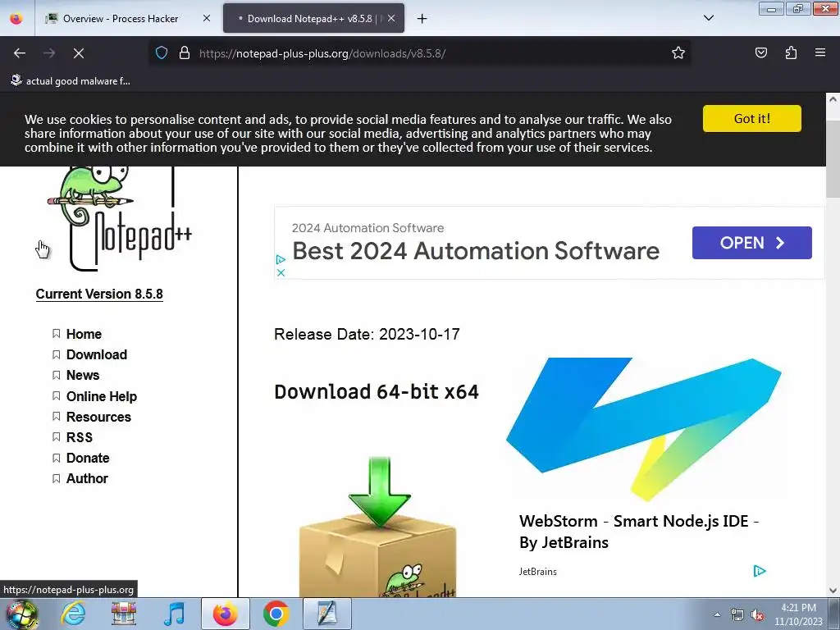
Task: Save page to Pocket icon
Action: click(760, 53)
